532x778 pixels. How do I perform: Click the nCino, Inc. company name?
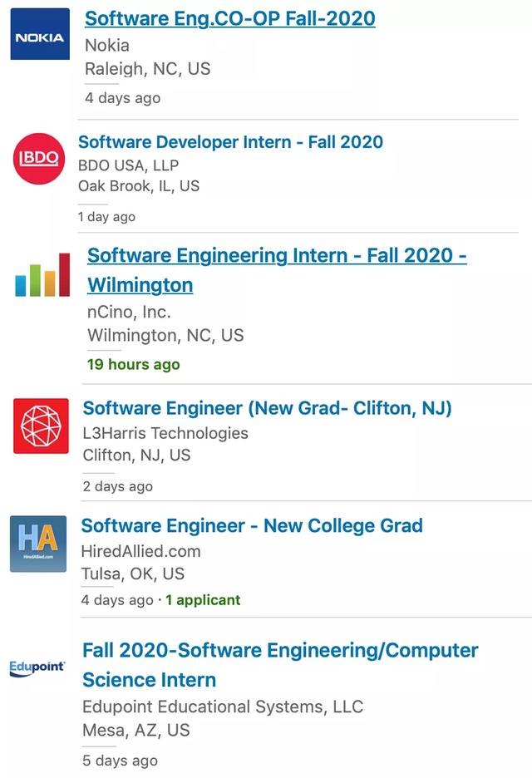click(129, 313)
